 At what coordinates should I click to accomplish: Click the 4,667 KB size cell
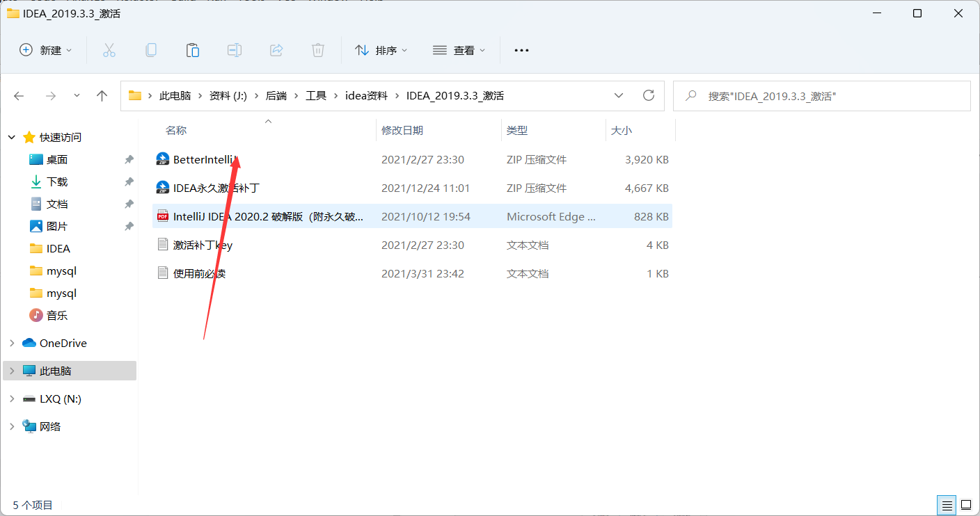click(647, 188)
